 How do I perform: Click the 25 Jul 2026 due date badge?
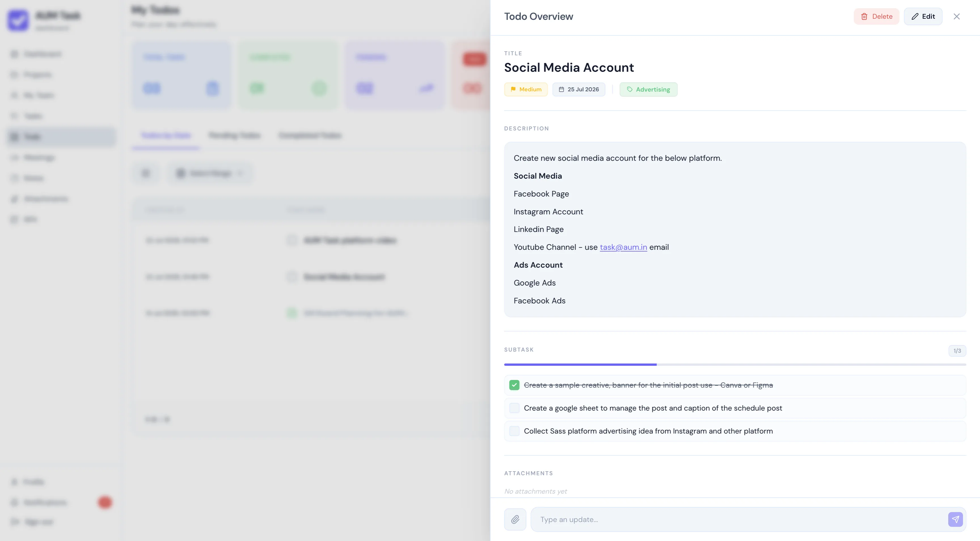pyautogui.click(x=579, y=89)
